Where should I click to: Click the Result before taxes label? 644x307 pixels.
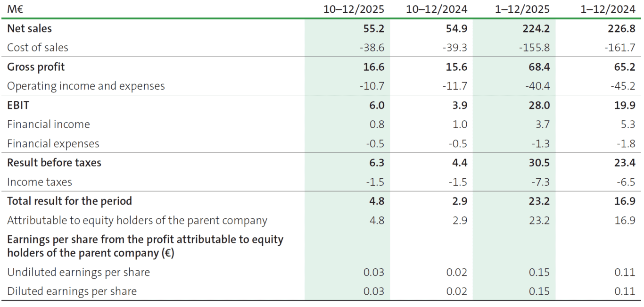tap(54, 163)
